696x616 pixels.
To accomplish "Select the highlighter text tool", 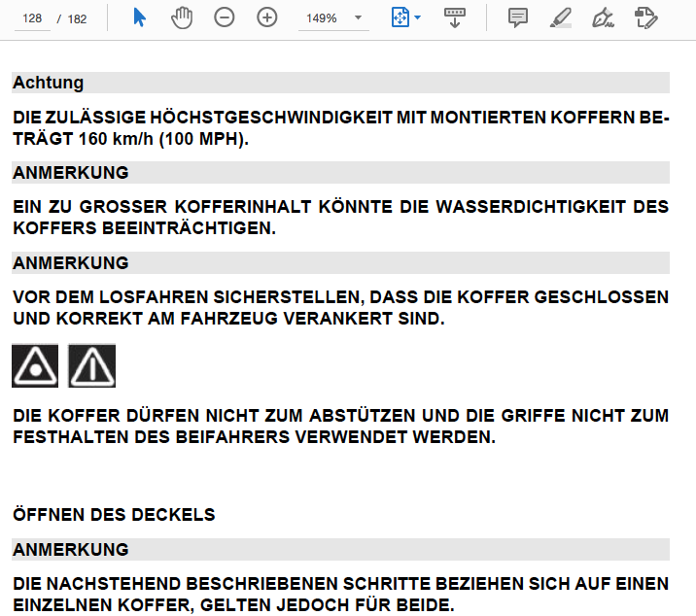I will (x=560, y=17).
